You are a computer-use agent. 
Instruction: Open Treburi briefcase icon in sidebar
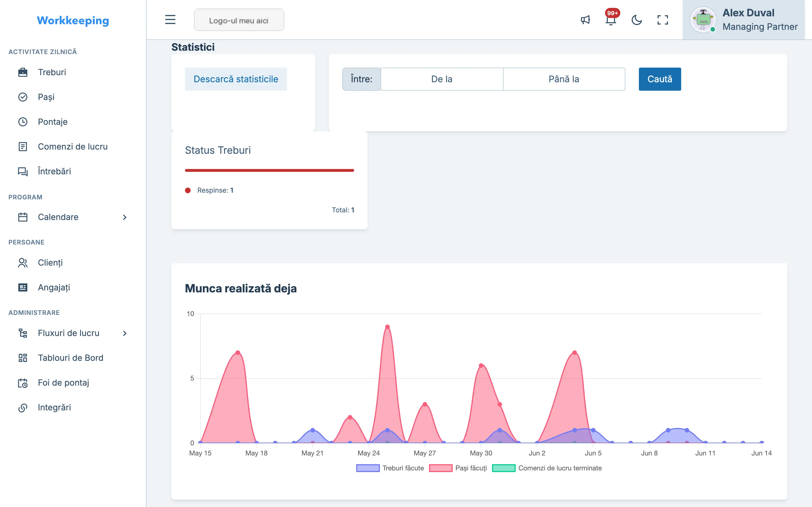[23, 72]
